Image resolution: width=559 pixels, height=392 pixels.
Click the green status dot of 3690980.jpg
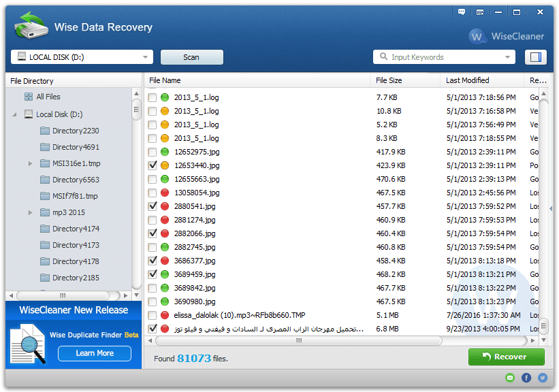coord(165,301)
